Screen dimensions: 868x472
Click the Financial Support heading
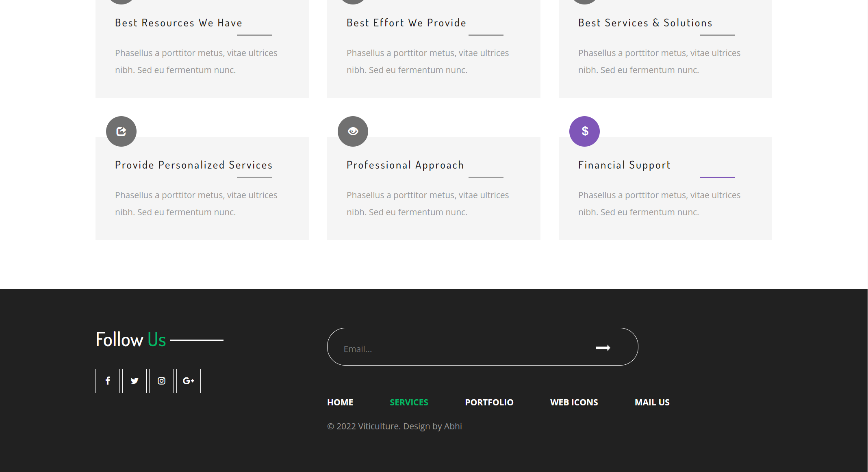click(624, 165)
